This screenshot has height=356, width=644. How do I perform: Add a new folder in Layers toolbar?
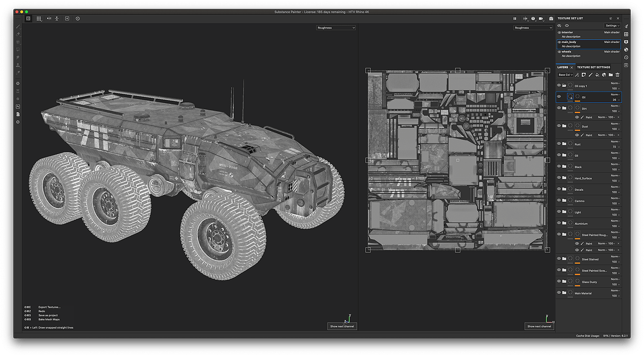610,75
